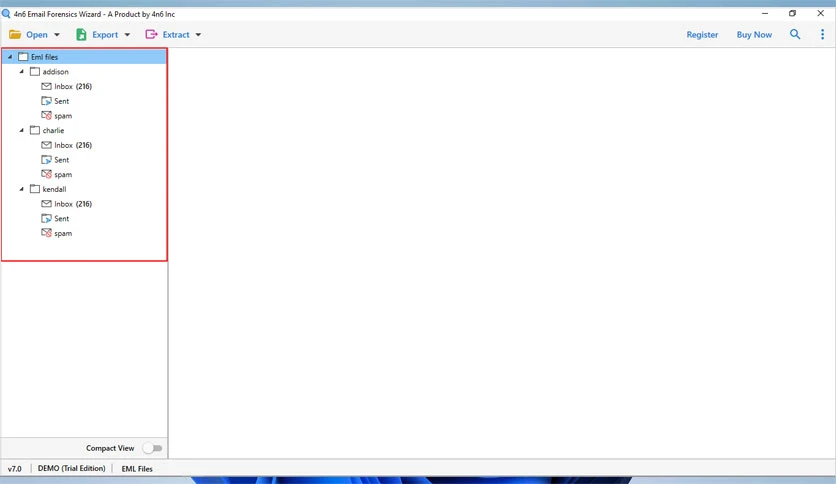Screen dimensions: 836x484
Task: Click the v7.0 status bar text
Action: tap(14, 469)
